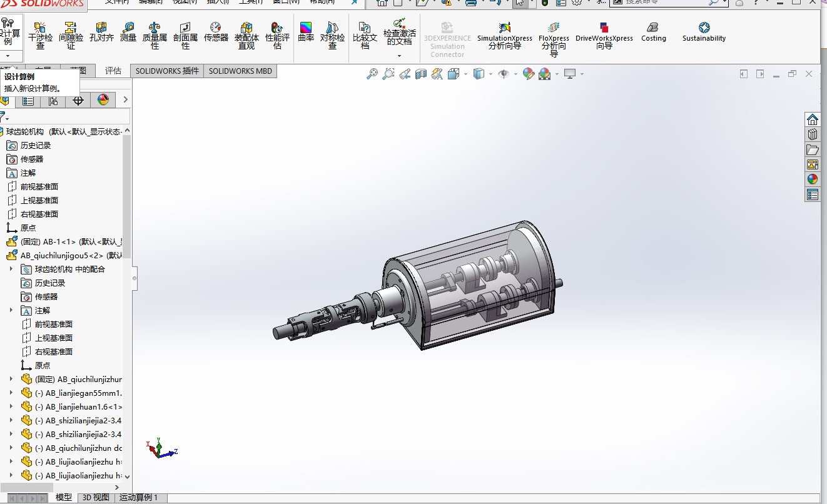Click the 传感器 sensor tool in the ribbon

coord(216,32)
